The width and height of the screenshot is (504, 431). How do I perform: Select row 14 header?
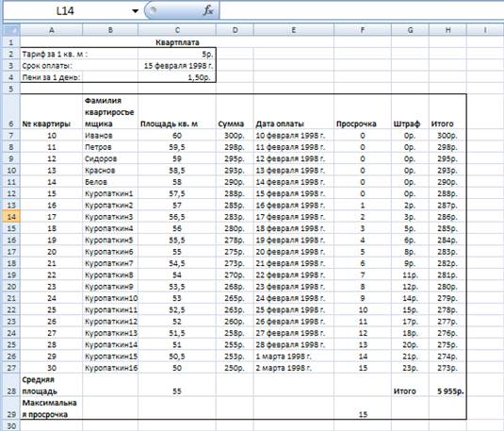[x=11, y=217]
